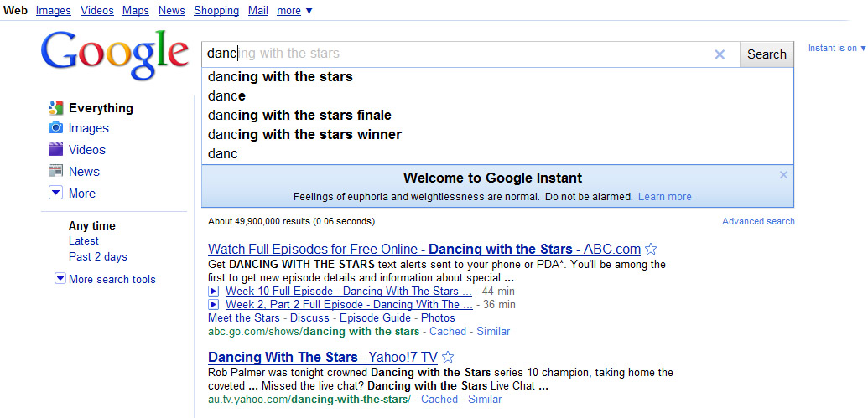Screen dimensions: 868x418
Task: Clear the search box with the X
Action: tap(719, 54)
